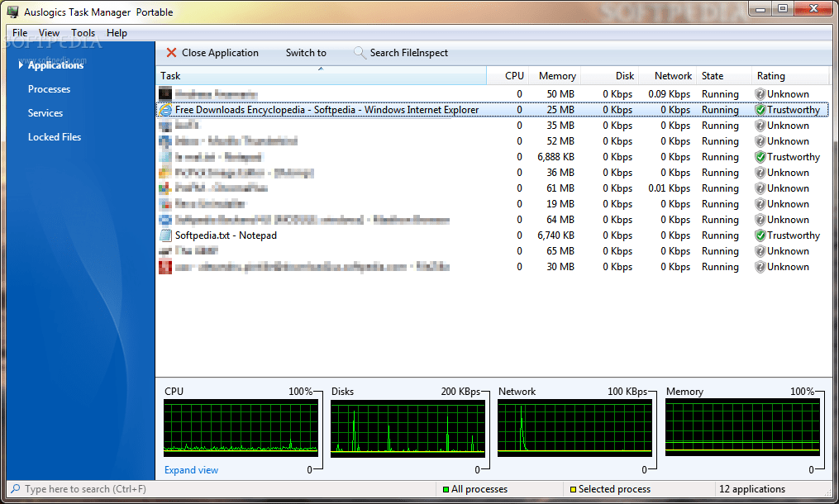Sort tasks by the State column header
The width and height of the screenshot is (839, 504).
(724, 76)
